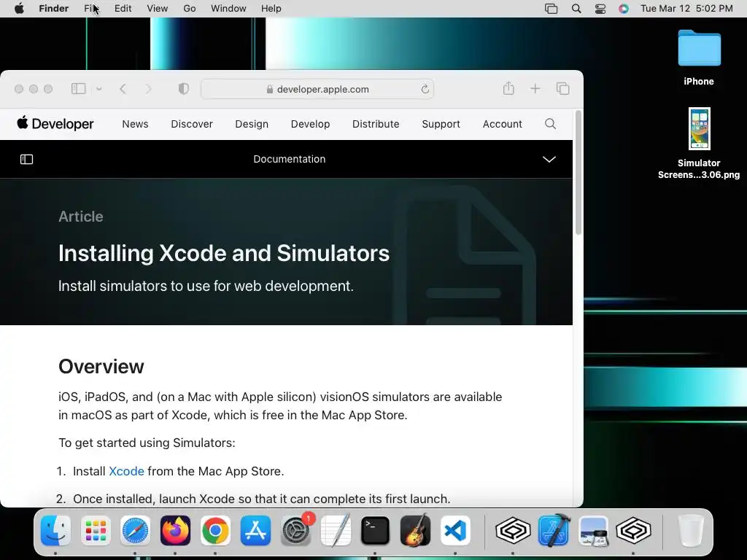
Task: Open Visual Studio Code from the Dock
Action: 455,530
